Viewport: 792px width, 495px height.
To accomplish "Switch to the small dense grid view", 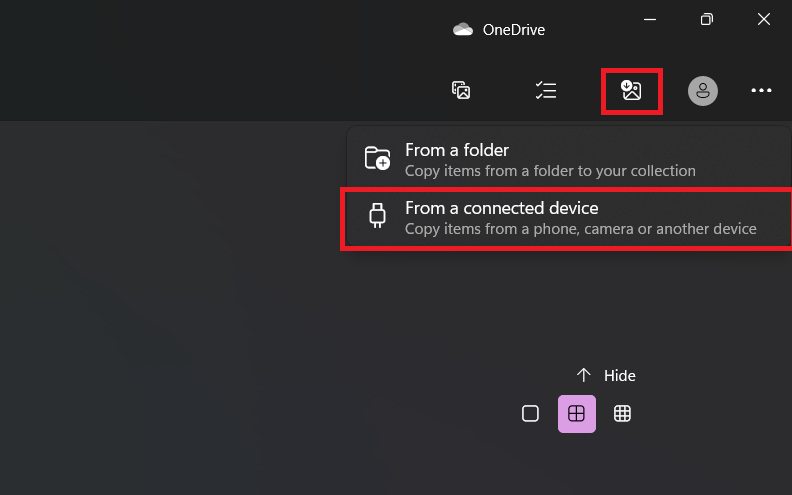I will point(622,414).
